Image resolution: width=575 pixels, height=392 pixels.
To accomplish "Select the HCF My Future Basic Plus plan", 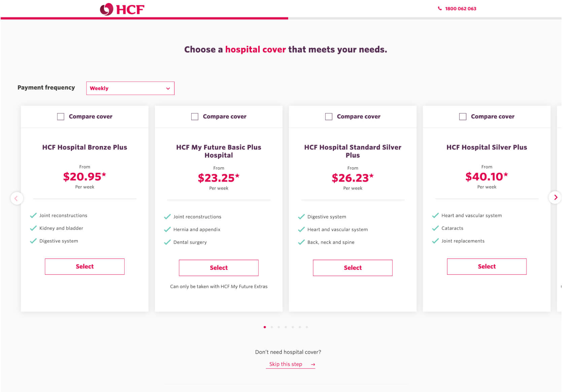I will click(x=218, y=268).
